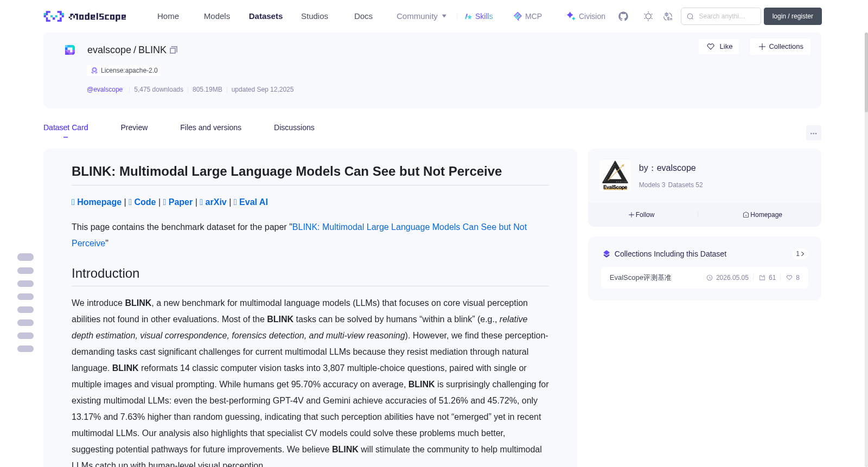Open evalscope's Homepage from the sidebar card

pyautogui.click(x=762, y=215)
